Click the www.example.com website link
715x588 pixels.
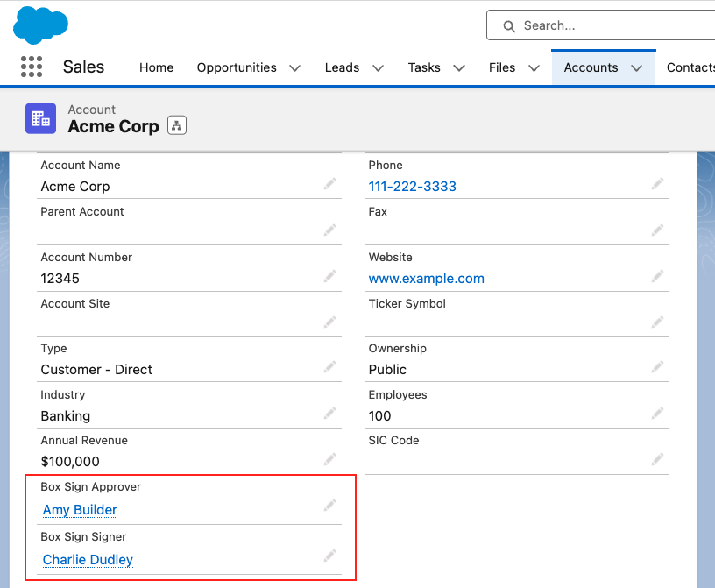[426, 279]
